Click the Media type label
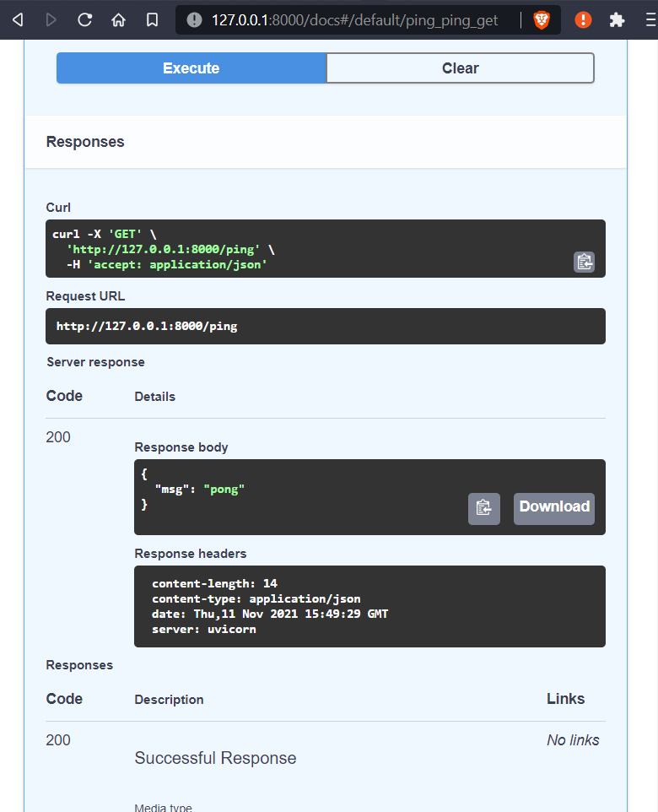658x812 pixels. 163,807
